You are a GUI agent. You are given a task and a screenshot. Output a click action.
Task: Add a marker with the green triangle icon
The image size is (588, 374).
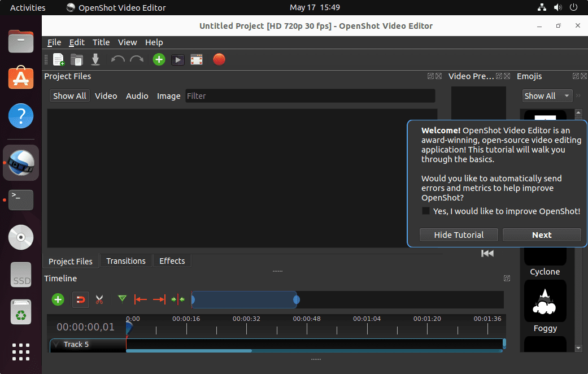(122, 299)
